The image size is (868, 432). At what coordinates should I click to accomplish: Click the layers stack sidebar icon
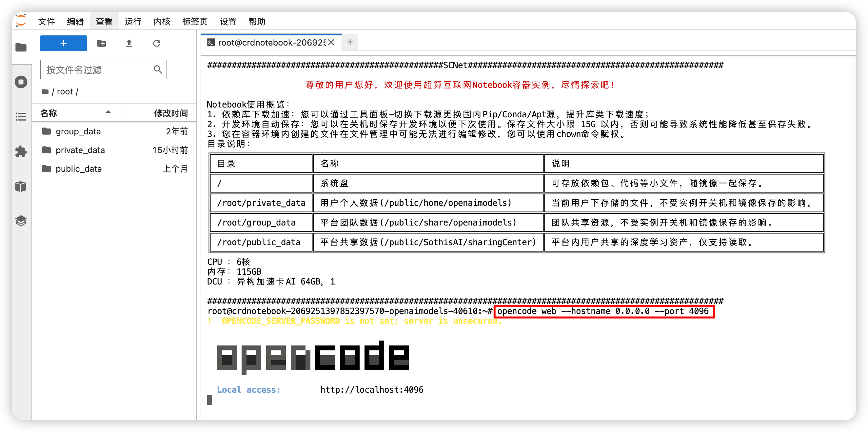click(x=21, y=221)
